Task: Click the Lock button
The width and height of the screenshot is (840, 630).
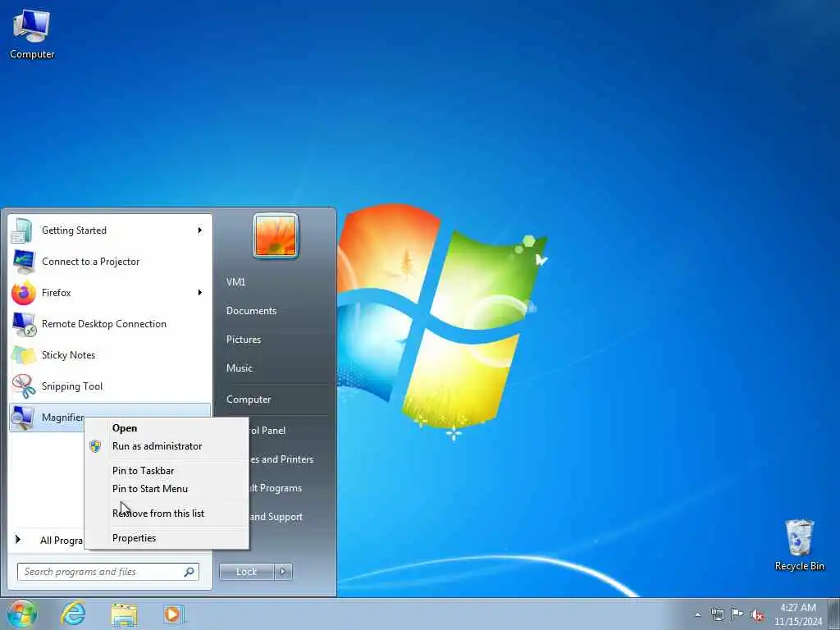Action: tap(246, 572)
